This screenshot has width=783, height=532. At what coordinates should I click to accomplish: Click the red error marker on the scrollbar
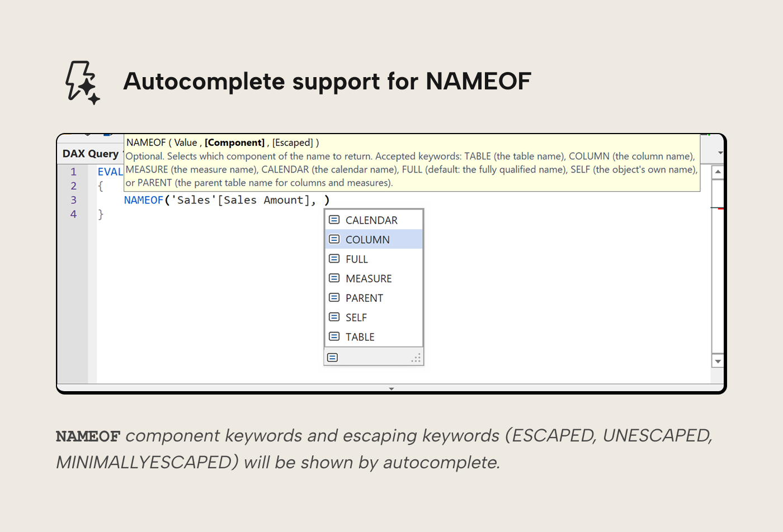(721, 208)
